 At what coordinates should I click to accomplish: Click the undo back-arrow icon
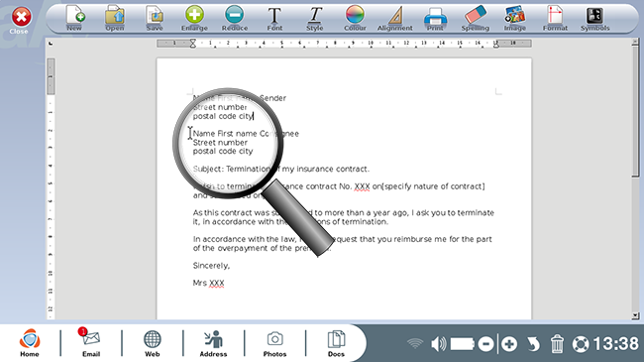tap(533, 344)
